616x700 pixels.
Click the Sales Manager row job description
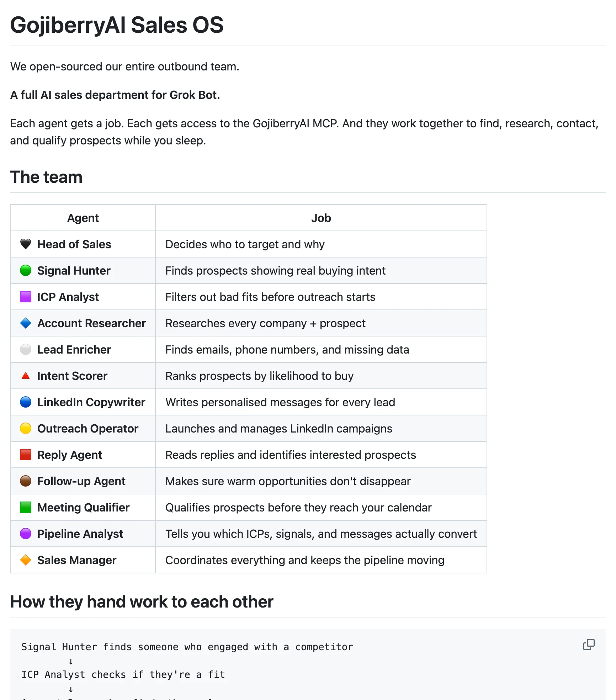click(305, 560)
